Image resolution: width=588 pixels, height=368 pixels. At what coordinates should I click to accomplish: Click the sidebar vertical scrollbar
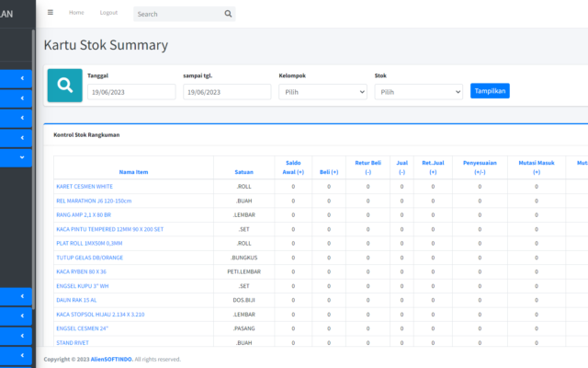click(33, 169)
